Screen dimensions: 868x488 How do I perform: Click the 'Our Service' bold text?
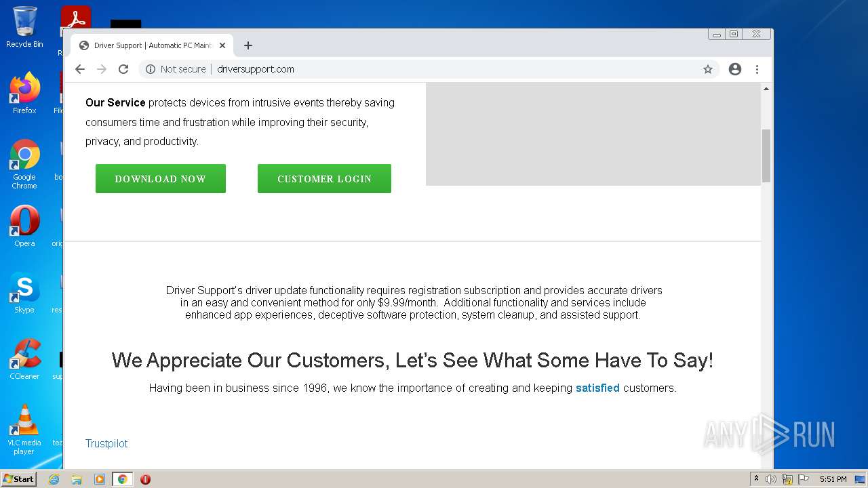[x=115, y=103]
